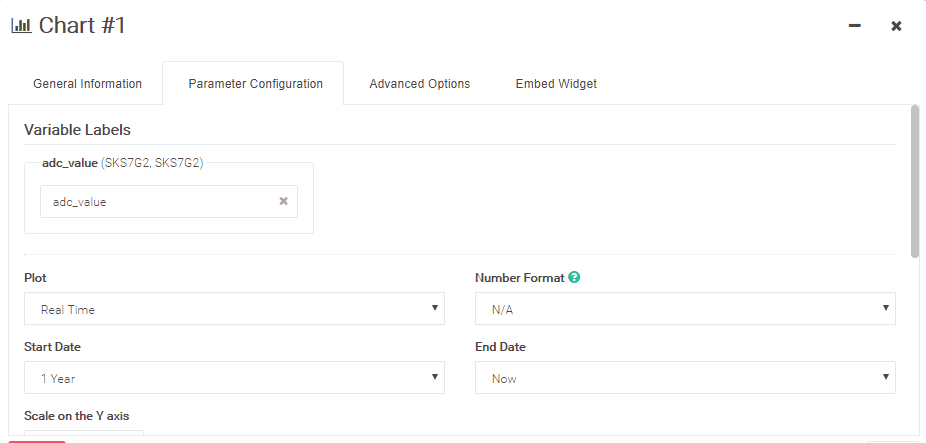Expand the Plot dropdown showing Real Time
This screenshot has width=926, height=443.
pyautogui.click(x=233, y=309)
